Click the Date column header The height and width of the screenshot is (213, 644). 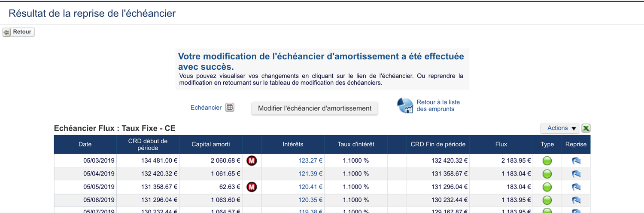click(85, 145)
